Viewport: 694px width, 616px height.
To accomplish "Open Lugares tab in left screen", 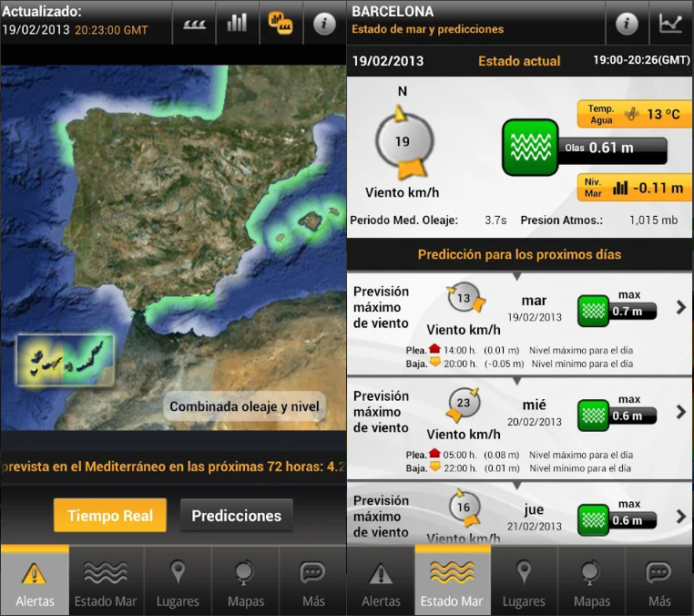I will [178, 580].
